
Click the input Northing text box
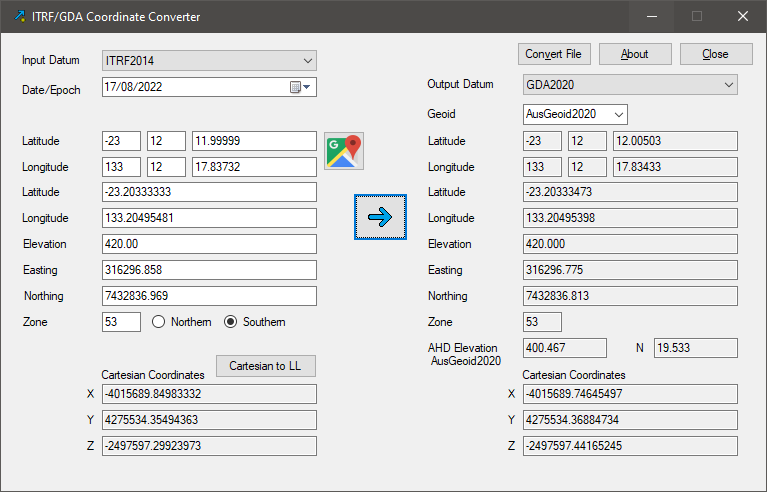(x=209, y=296)
